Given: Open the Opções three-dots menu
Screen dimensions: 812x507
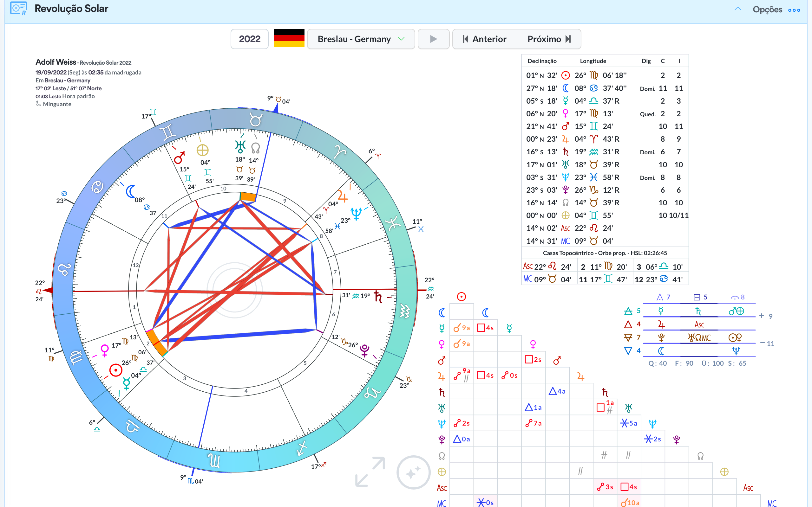Looking at the screenshot, I should coord(794,10).
